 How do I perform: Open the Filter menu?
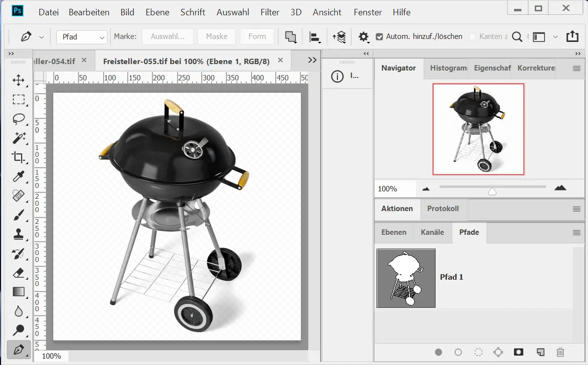(x=269, y=12)
